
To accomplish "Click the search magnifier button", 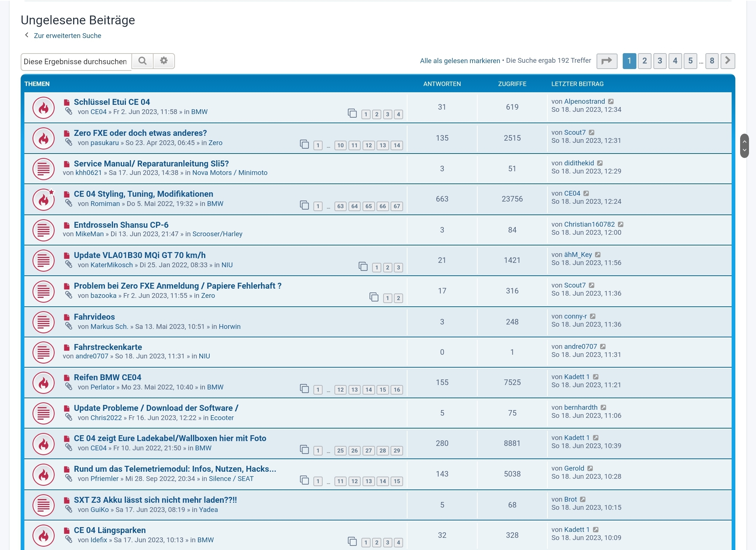I will click(142, 61).
